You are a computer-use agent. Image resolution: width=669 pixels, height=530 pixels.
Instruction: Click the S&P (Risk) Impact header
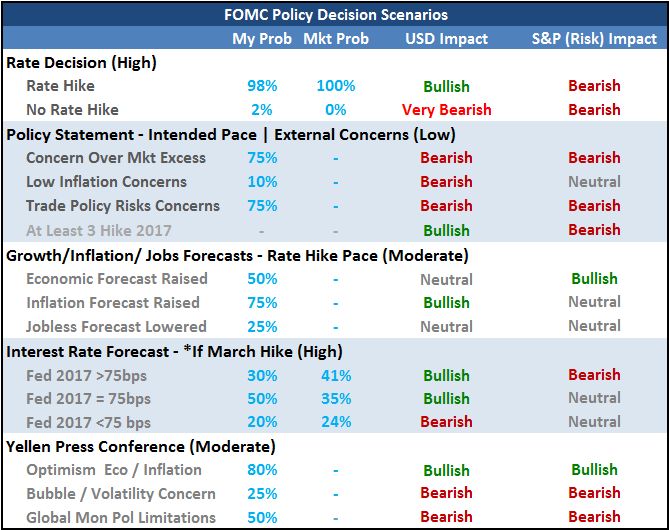point(594,39)
